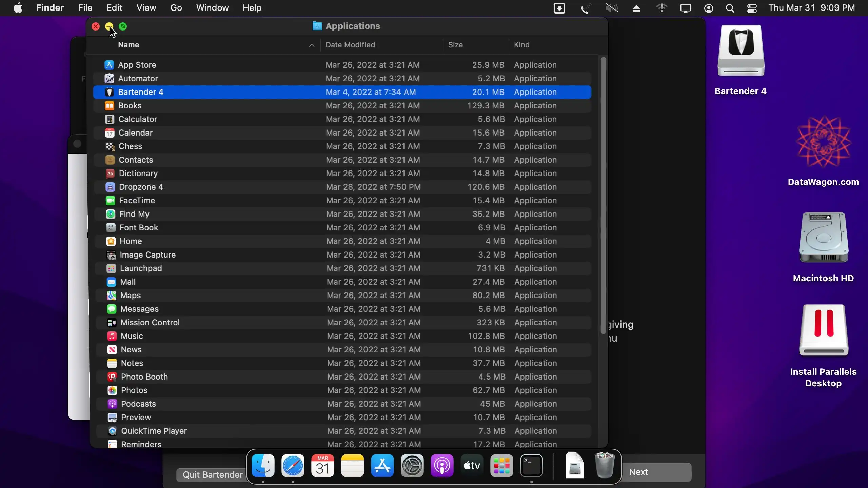Screen dimensions: 868x488
Task: Open the Go menu
Action: pyautogui.click(x=176, y=8)
